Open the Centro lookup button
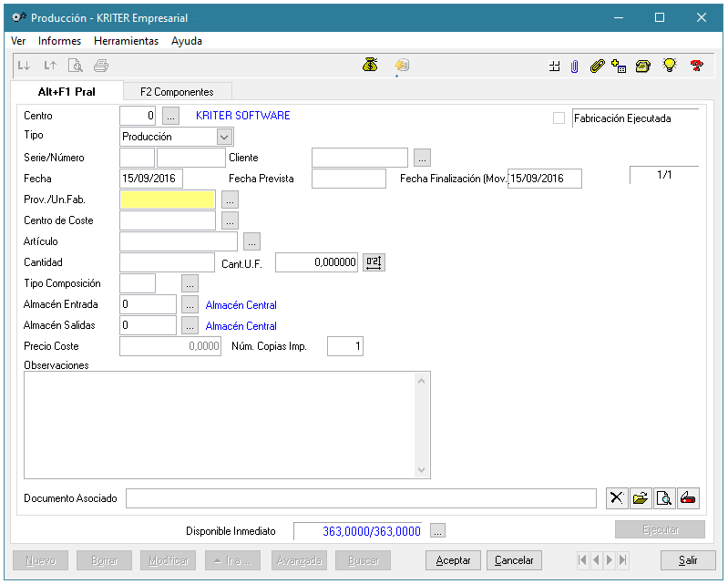The width and height of the screenshot is (728, 584). 171,116
